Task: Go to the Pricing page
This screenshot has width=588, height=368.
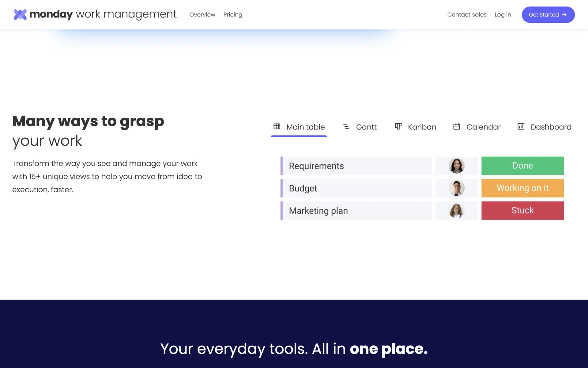Action: point(233,15)
